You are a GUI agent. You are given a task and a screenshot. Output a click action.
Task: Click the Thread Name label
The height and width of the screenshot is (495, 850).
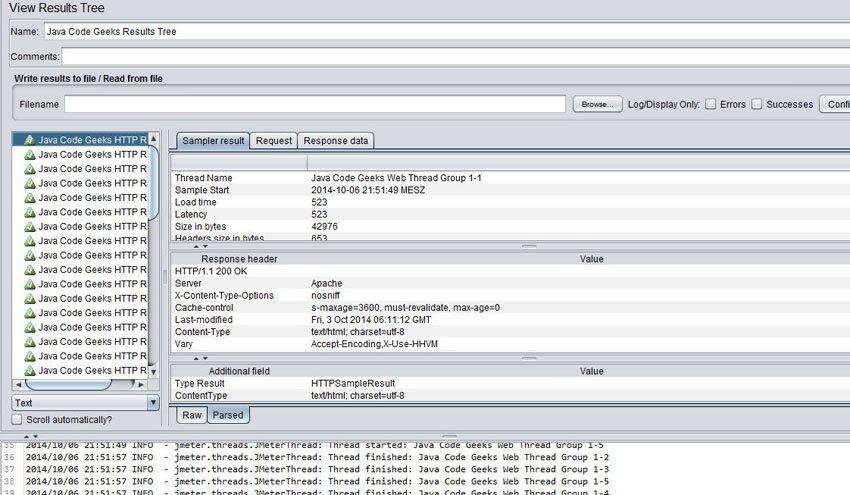(203, 178)
